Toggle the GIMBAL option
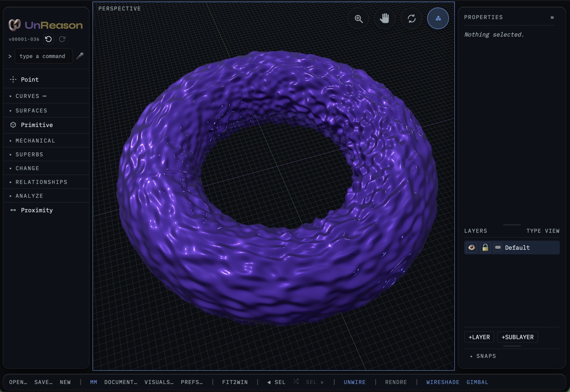This screenshot has height=392, width=570. click(477, 382)
